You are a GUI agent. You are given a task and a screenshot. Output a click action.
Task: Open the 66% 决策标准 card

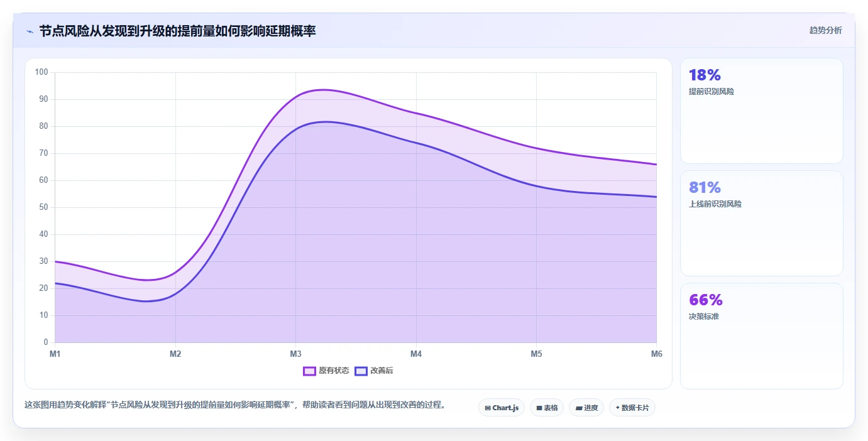761,336
